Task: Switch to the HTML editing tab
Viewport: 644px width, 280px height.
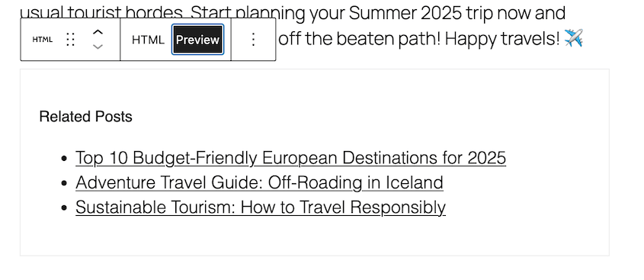Action: click(x=148, y=40)
